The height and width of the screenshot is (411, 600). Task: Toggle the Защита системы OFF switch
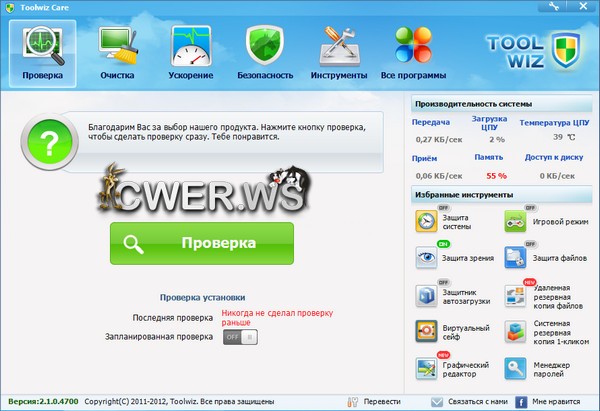441,208
